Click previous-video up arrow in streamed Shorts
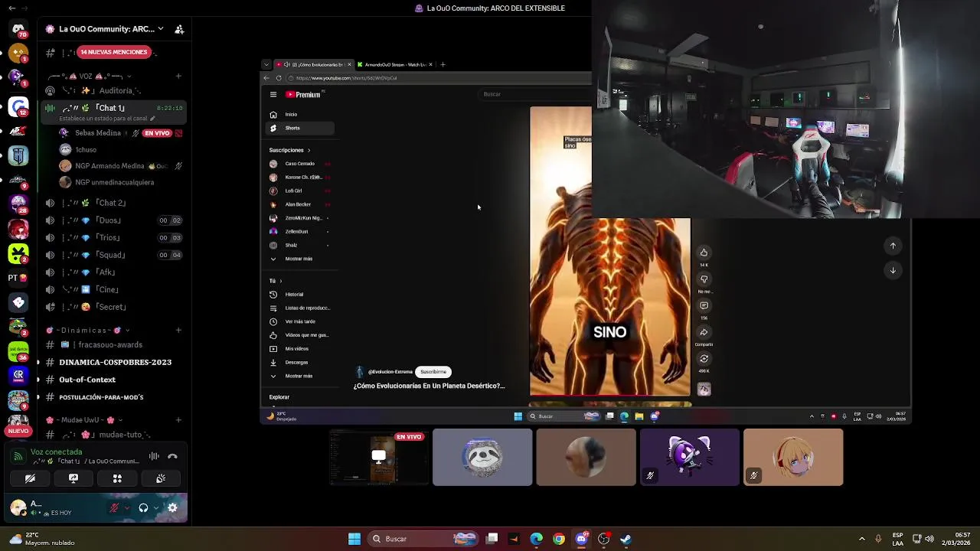This screenshot has width=980, height=551. point(893,246)
